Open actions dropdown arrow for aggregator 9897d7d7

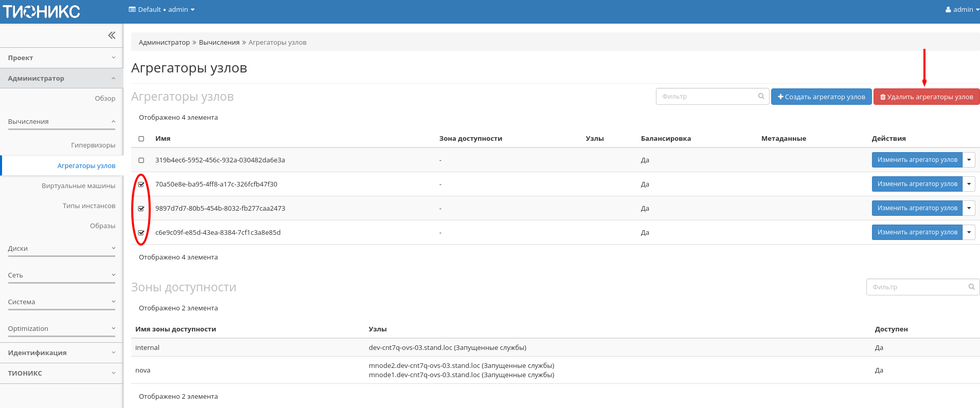[x=969, y=208]
